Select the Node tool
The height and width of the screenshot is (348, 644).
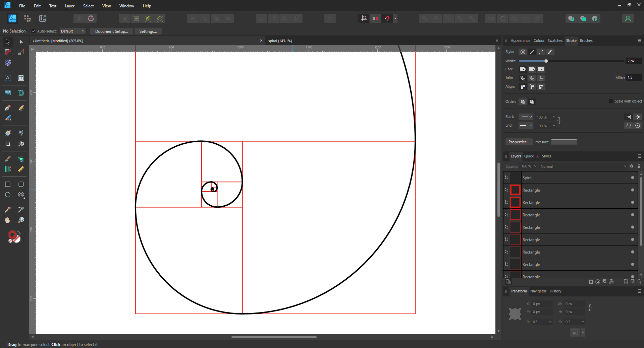[x=21, y=42]
